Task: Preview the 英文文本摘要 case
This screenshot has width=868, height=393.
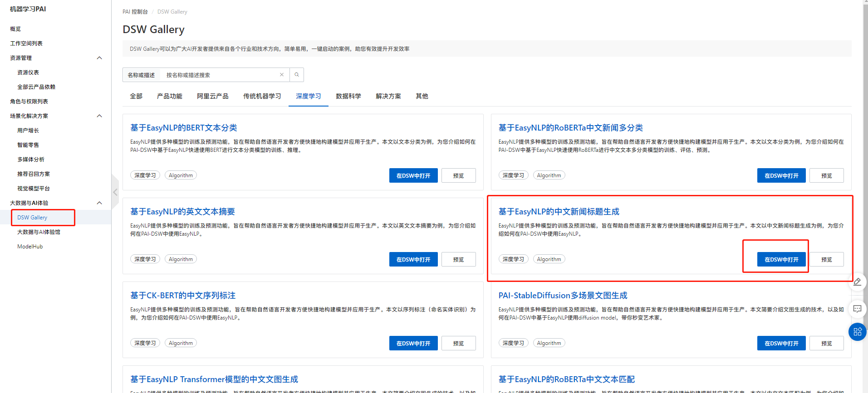Action: pos(458,259)
